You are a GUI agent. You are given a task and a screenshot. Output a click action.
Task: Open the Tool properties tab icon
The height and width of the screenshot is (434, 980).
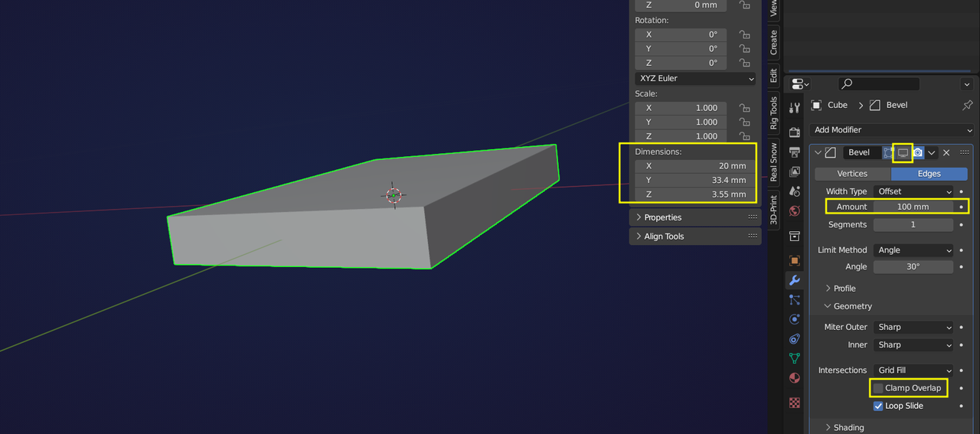[x=795, y=107]
